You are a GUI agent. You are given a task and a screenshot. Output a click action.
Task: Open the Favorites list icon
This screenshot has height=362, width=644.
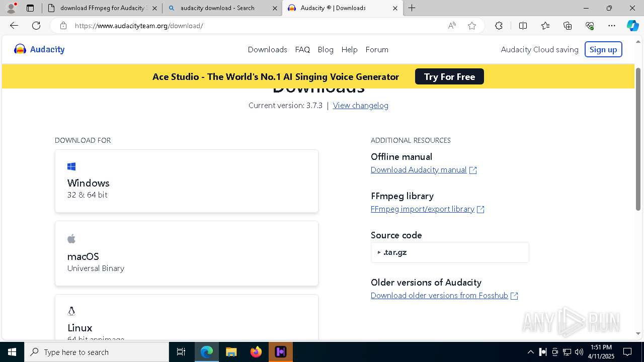[545, 26]
